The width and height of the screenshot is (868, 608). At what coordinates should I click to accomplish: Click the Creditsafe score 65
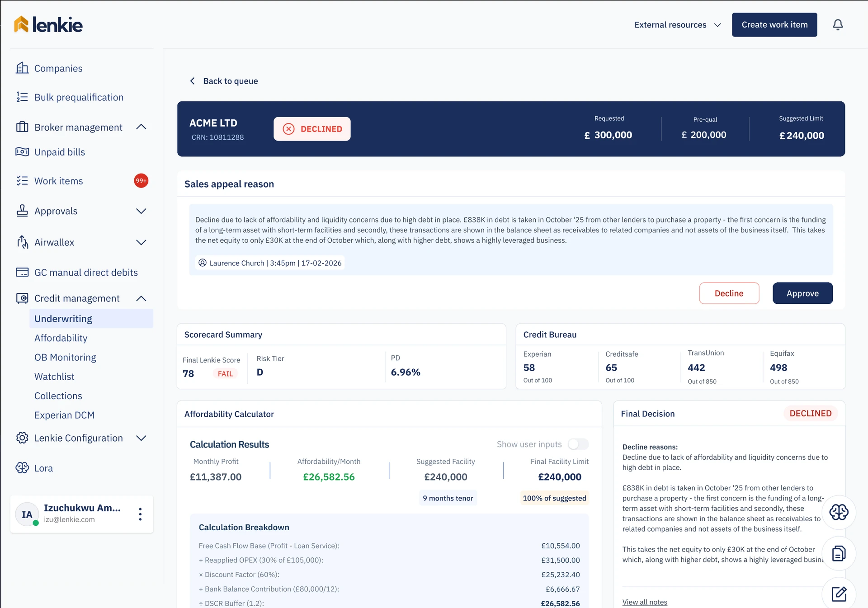(611, 368)
